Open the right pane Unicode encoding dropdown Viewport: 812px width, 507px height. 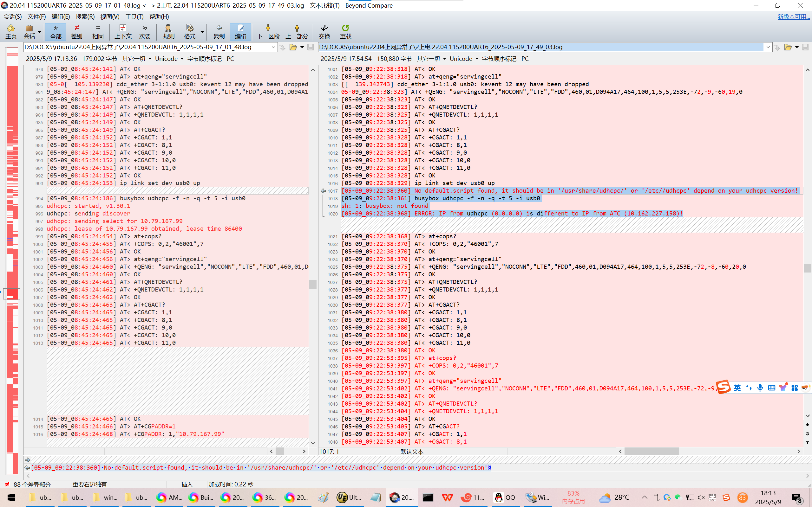click(x=464, y=59)
